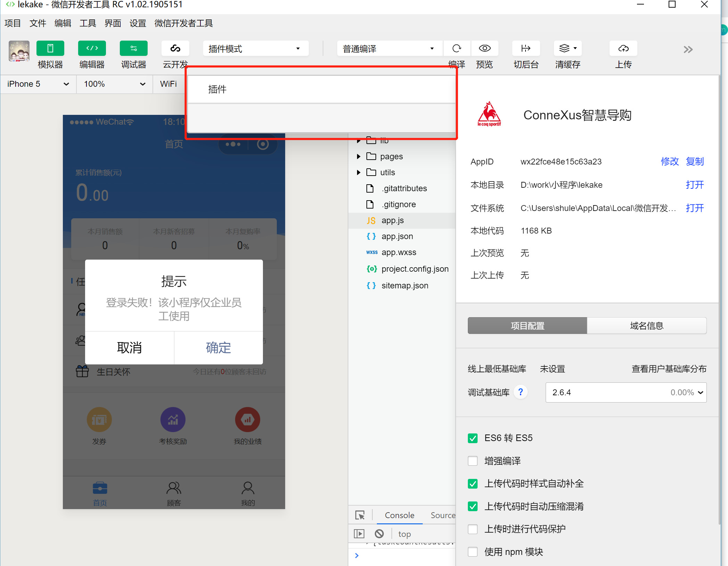Click 确定 in the login dialog
Image resolution: width=728 pixels, height=566 pixels.
pos(218,348)
